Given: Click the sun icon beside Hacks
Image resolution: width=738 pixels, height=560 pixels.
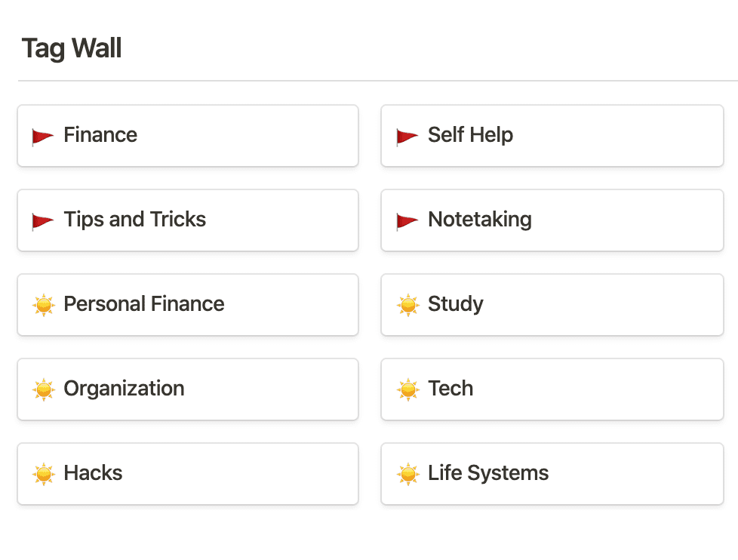Looking at the screenshot, I should pyautogui.click(x=44, y=474).
